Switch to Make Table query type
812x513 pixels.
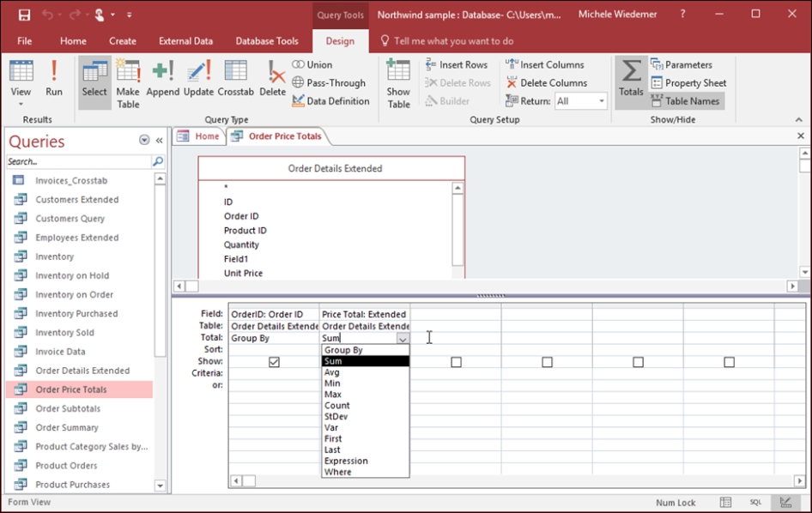pos(128,83)
